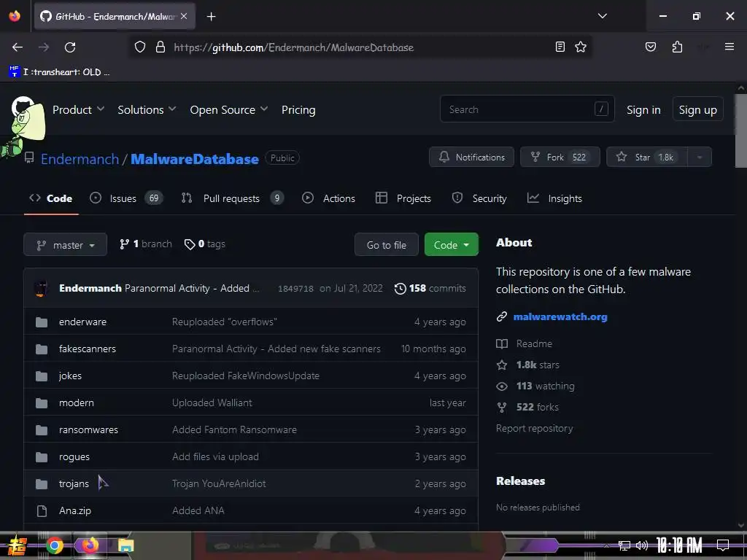Click the Fork button
This screenshot has width=747, height=560.
tap(560, 157)
